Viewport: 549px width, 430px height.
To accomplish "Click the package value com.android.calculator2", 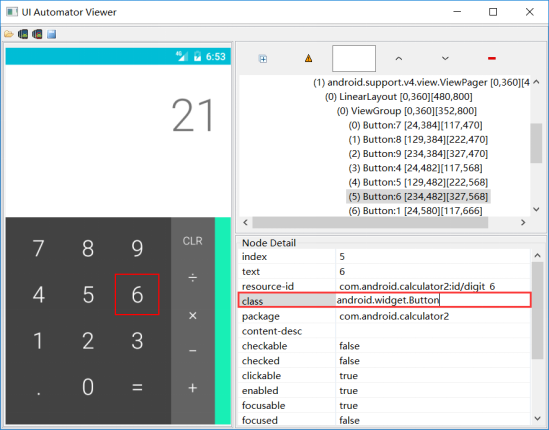I will click(433, 316).
